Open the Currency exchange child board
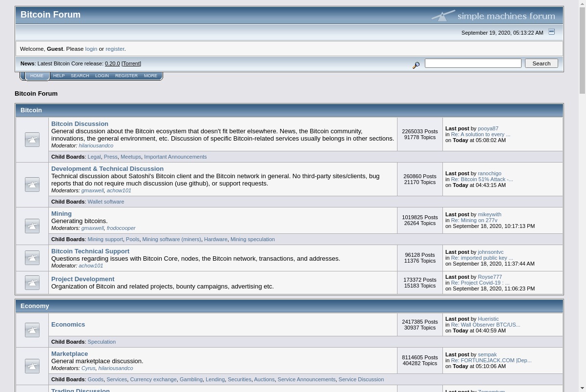Viewport: 586px width, 392px height. pos(153,379)
